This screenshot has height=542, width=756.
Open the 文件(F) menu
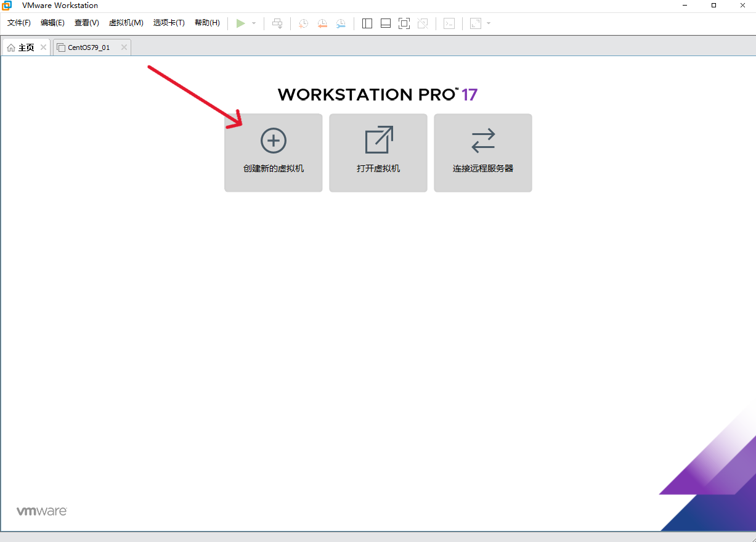coord(19,23)
